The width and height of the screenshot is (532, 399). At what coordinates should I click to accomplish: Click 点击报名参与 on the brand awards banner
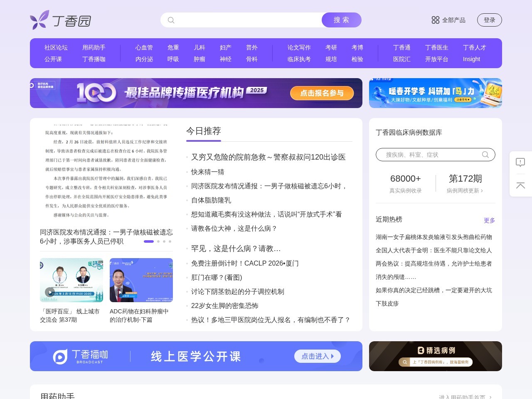(x=322, y=93)
